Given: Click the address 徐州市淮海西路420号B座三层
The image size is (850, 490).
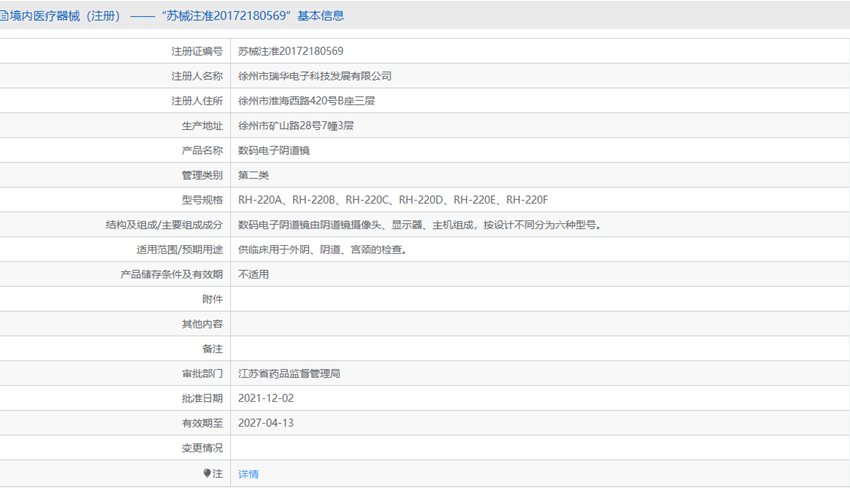Looking at the screenshot, I should click(x=306, y=101).
